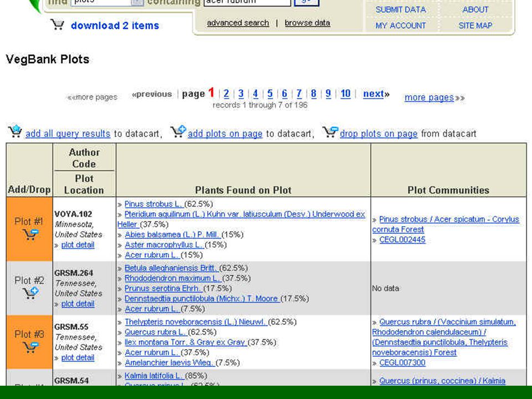
Task: Go to results page 7
Action: (299, 94)
